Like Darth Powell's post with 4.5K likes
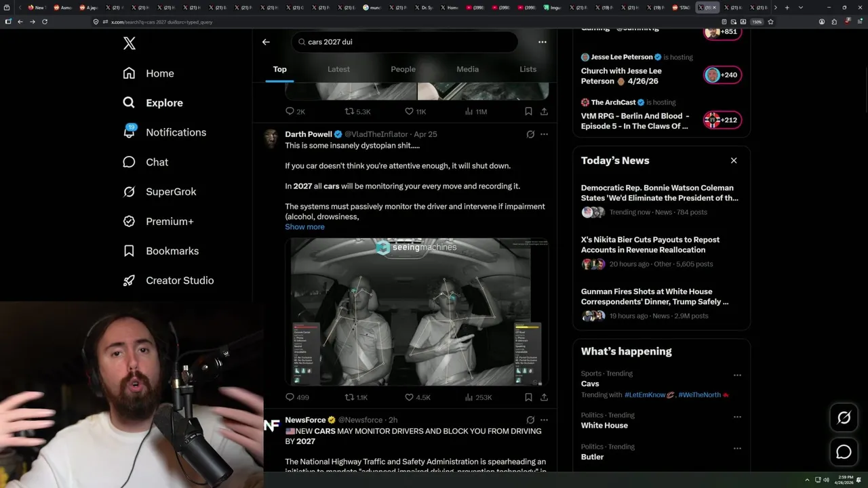Screen dimensions: 868x488 (x=417, y=398)
